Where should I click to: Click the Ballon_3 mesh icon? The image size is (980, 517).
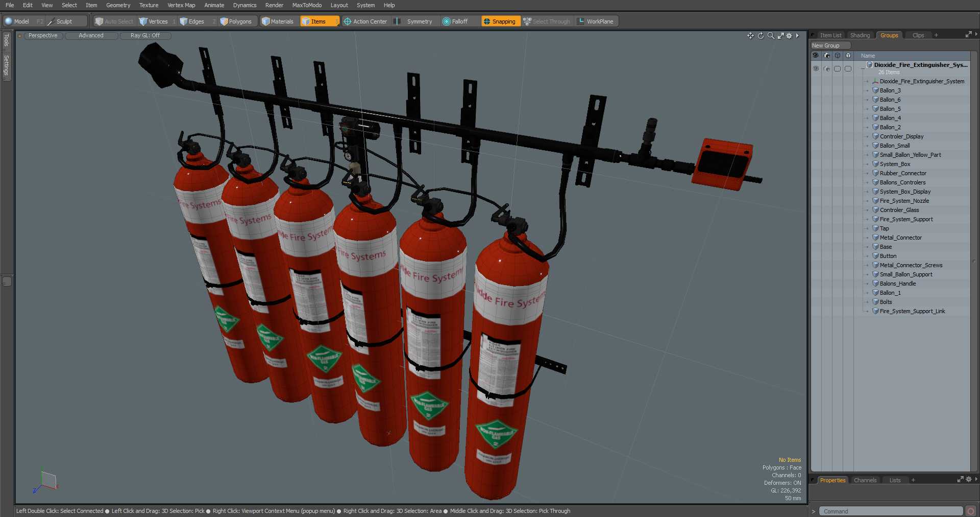(x=875, y=90)
